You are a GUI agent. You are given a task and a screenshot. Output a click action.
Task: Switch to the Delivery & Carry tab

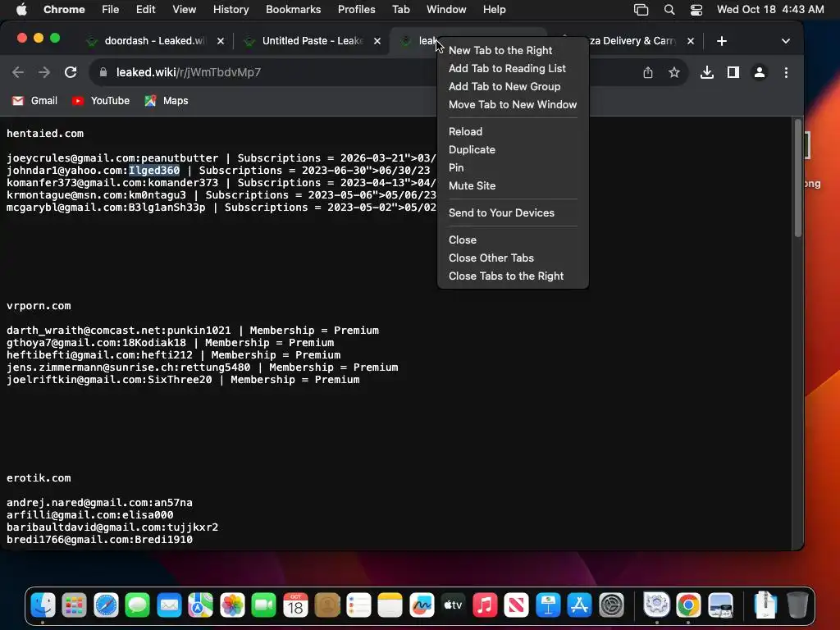click(x=632, y=41)
